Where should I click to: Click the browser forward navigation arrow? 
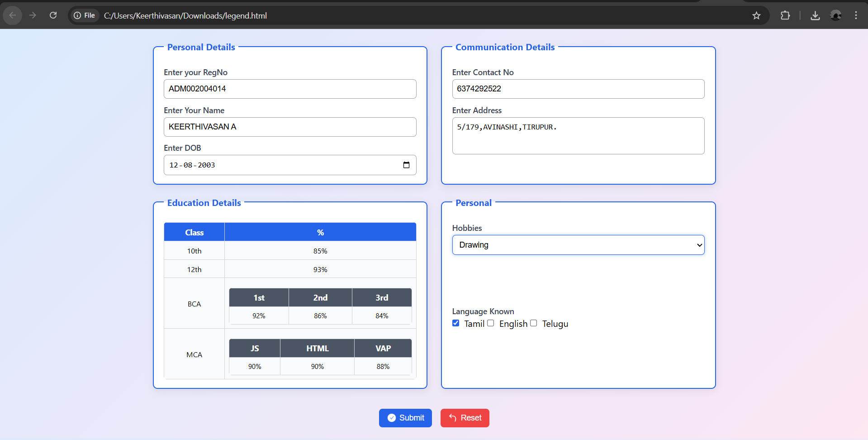(33, 15)
